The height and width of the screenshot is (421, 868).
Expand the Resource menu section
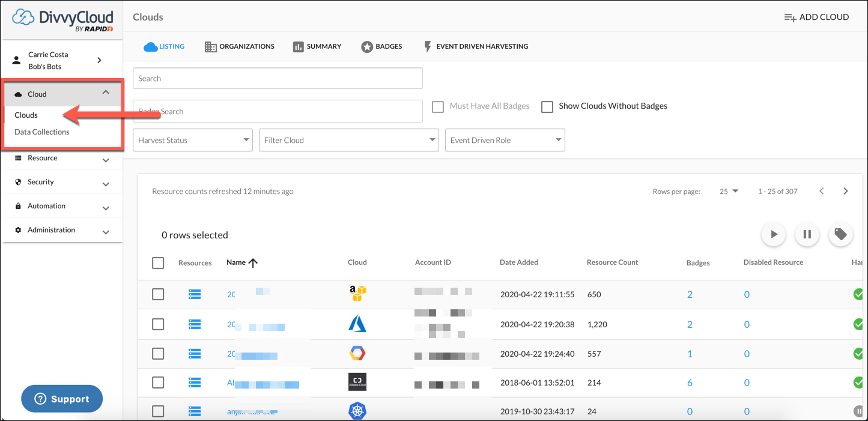coord(62,159)
